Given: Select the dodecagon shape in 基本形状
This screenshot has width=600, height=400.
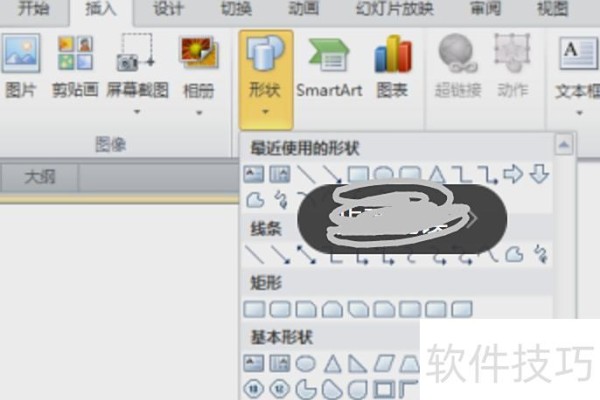Looking at the screenshot, I should point(280,389).
